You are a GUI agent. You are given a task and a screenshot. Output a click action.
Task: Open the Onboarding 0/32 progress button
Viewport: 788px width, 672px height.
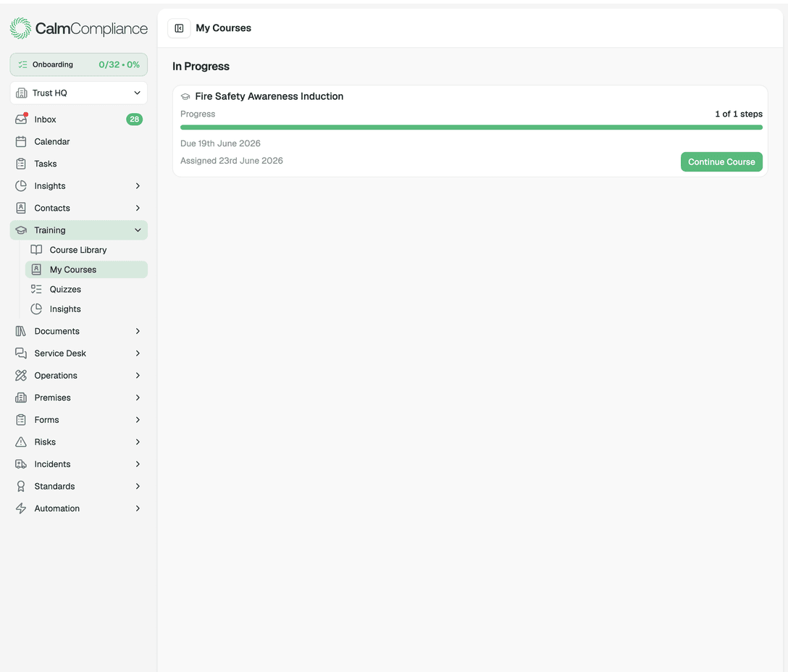pyautogui.click(x=78, y=64)
